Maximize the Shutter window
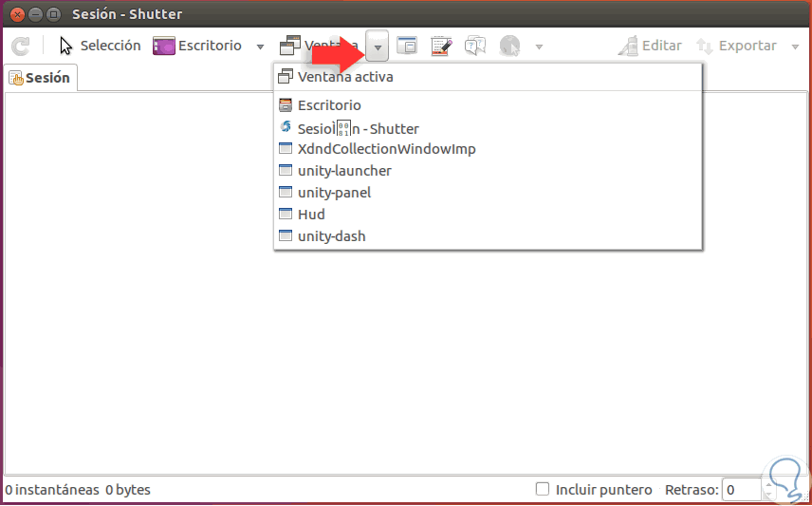This screenshot has width=812, height=506. (53, 14)
